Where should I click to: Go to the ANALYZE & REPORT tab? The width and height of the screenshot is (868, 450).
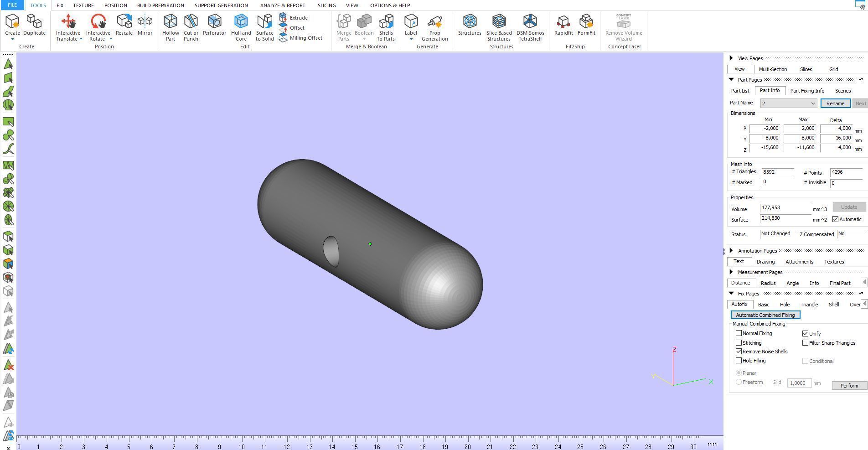[283, 5]
